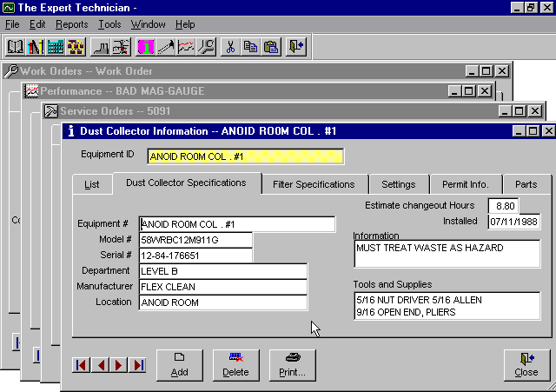This screenshot has width=556, height=392.
Task: Click the magenta information toolbar icon
Action: (145, 46)
